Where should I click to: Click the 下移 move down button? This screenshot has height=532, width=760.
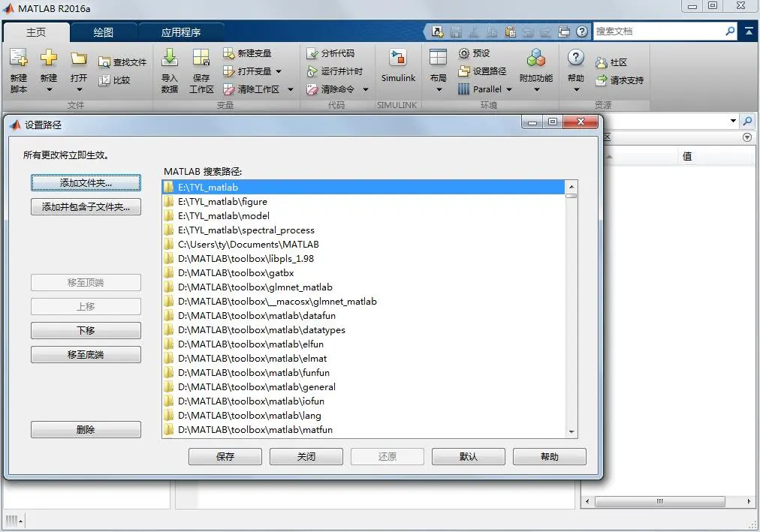tap(86, 331)
